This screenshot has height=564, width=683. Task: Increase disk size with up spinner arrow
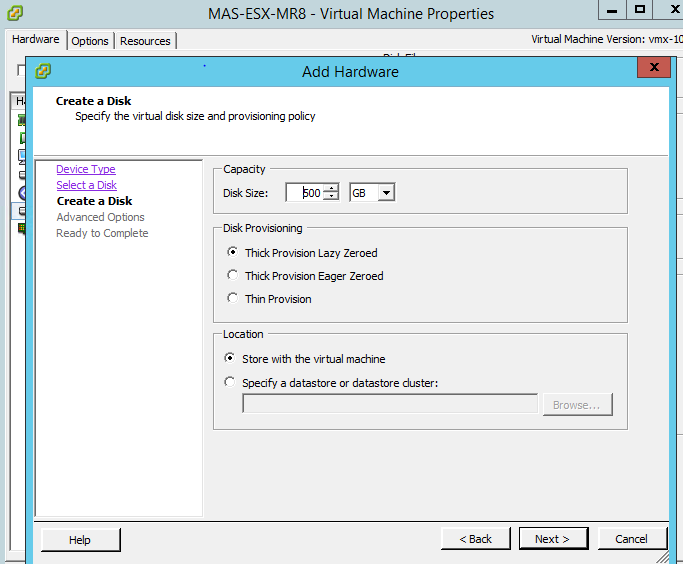point(332,188)
